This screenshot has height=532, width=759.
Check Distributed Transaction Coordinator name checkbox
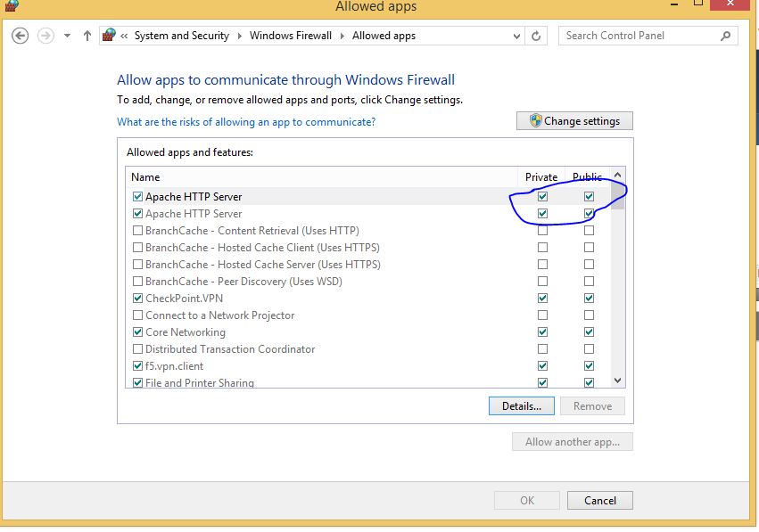pos(137,349)
